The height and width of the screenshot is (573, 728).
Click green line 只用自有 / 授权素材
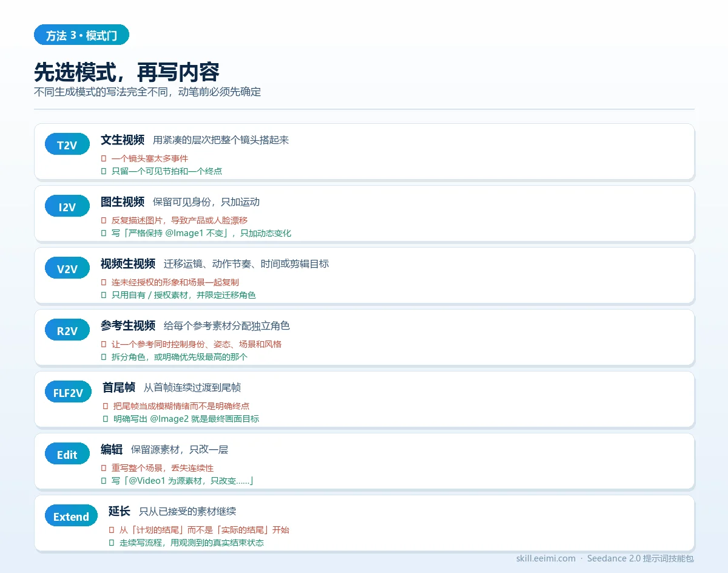[x=184, y=295]
